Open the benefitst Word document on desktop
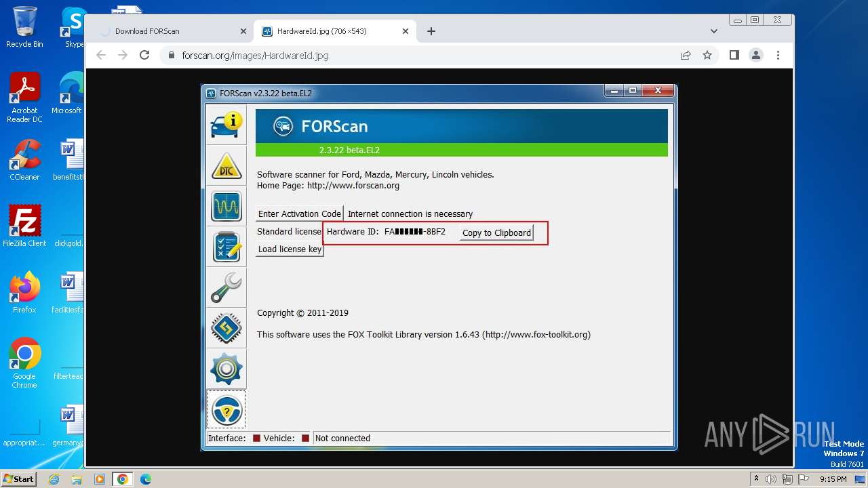 [68, 160]
